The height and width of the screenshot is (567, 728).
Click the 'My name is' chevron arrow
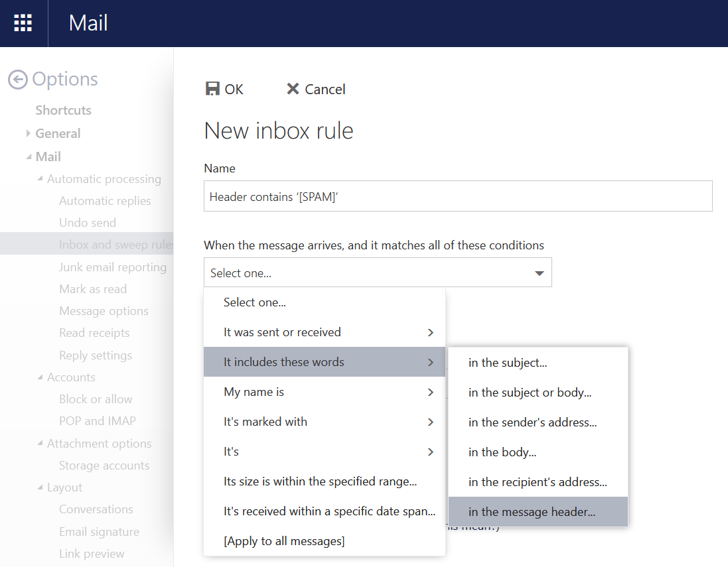[431, 392]
